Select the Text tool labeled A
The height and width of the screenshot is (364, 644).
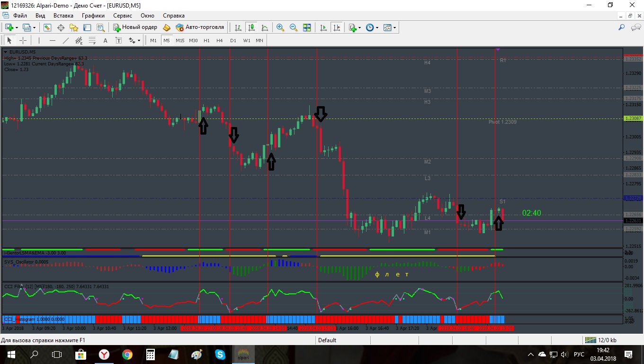click(x=105, y=40)
